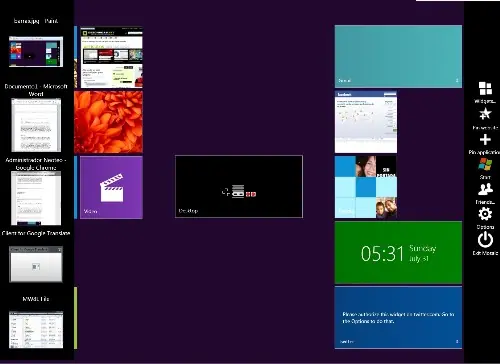Click the Exit Mosaic power icon
The width and height of the screenshot is (500, 364).
[485, 240]
